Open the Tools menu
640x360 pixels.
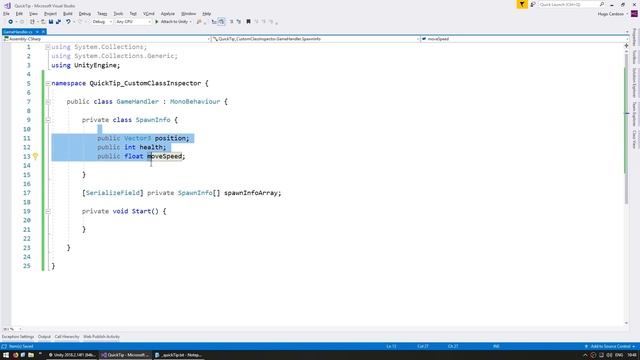[118, 14]
